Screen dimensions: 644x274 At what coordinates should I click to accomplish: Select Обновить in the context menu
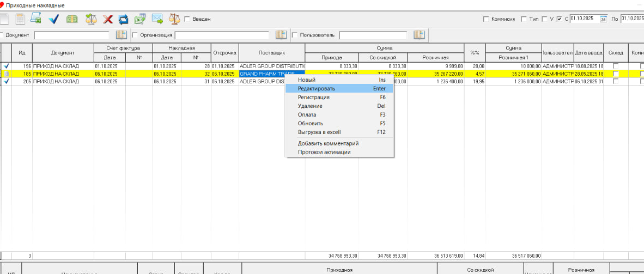pos(339,123)
